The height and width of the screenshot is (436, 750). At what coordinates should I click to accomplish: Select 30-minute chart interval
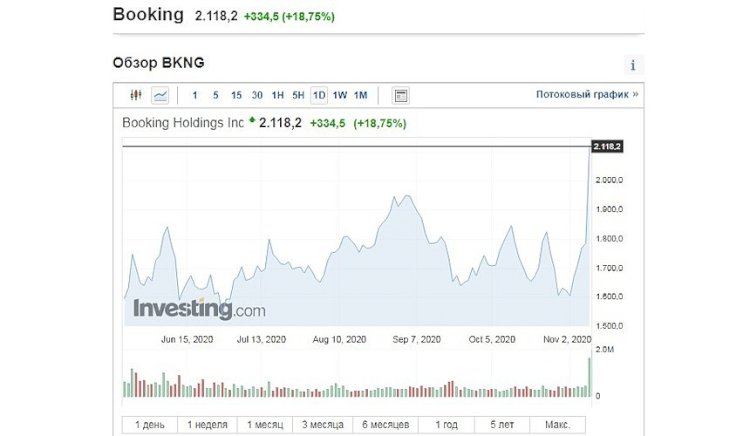pos(257,96)
